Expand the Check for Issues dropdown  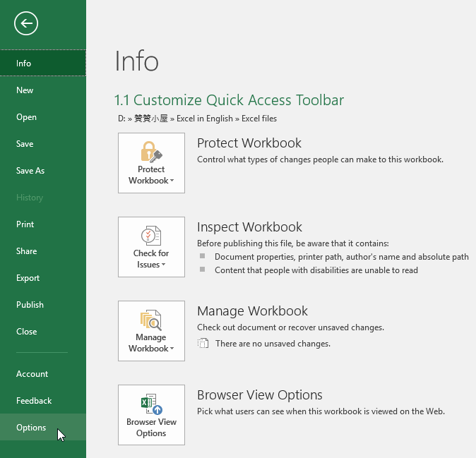click(x=151, y=247)
